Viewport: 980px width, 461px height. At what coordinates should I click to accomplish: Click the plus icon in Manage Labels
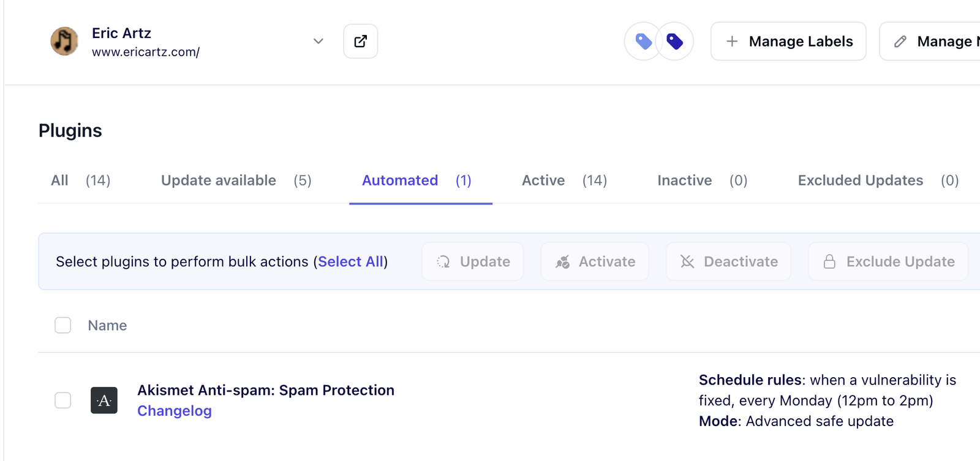pyautogui.click(x=732, y=41)
